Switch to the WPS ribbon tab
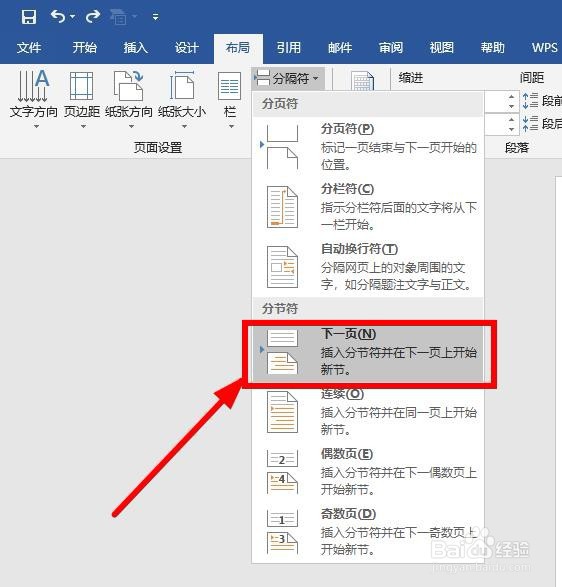Image resolution: width=562 pixels, height=587 pixels. click(545, 48)
